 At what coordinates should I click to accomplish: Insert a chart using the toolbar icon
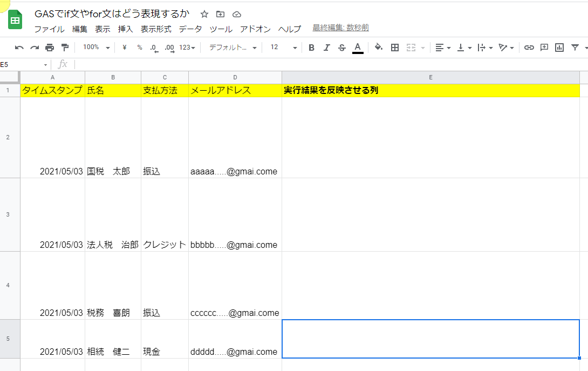coord(559,48)
